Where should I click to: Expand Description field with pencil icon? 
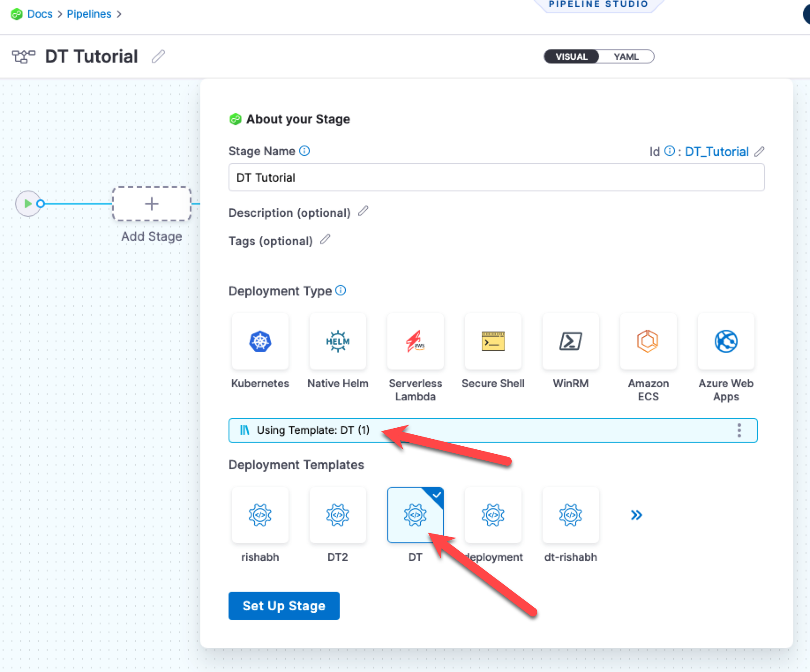point(363,212)
